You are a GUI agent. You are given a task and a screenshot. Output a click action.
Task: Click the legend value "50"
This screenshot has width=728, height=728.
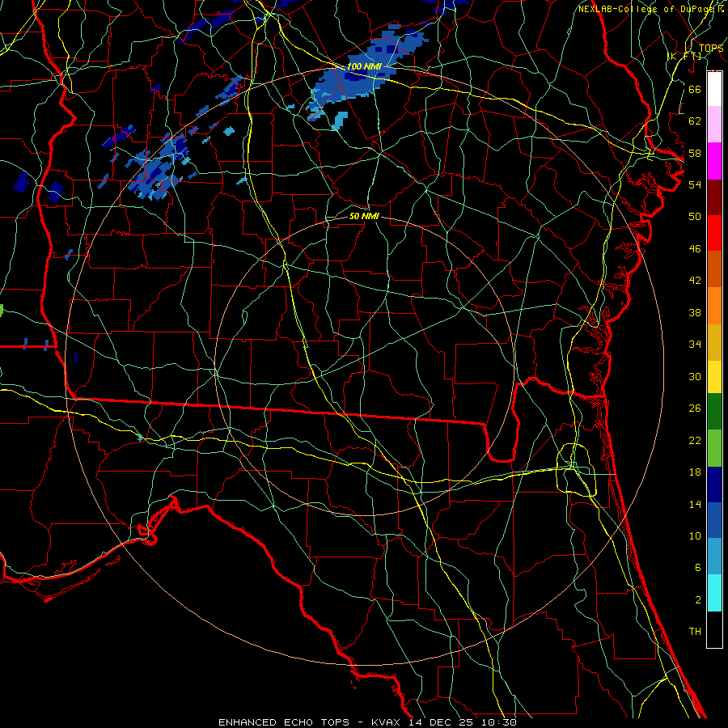pyautogui.click(x=695, y=217)
